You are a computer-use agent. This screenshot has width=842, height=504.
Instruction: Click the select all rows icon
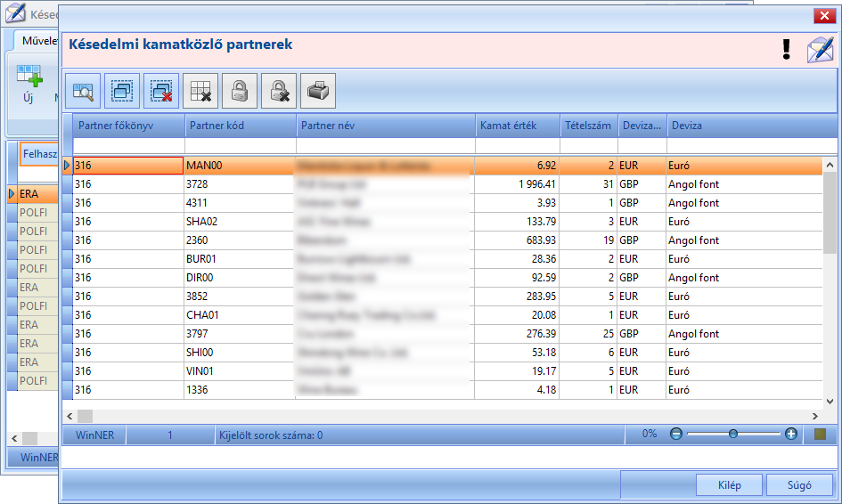(x=122, y=91)
